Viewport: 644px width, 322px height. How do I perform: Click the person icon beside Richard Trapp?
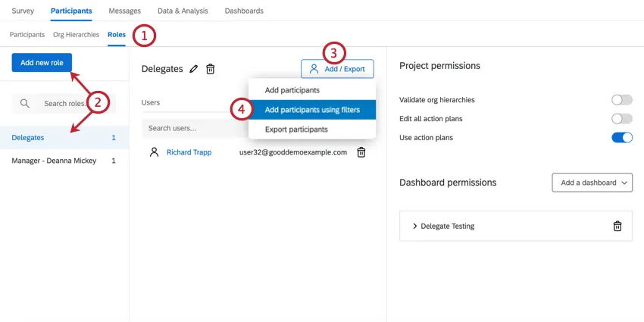click(x=154, y=152)
